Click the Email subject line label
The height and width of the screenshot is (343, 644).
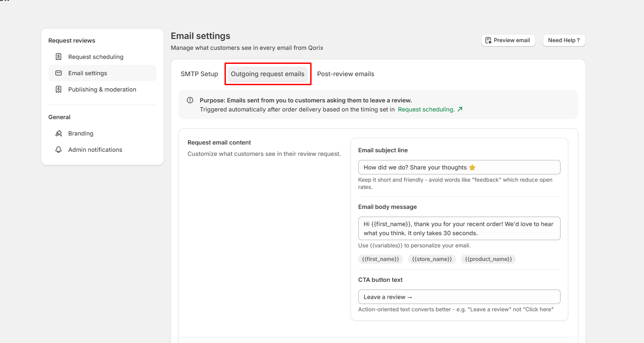[x=383, y=150]
